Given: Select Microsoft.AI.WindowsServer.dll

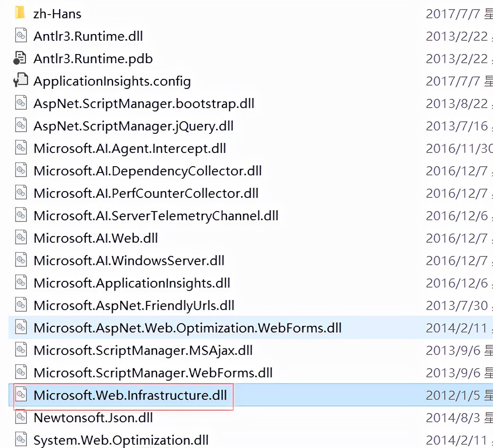Looking at the screenshot, I should point(129,260).
